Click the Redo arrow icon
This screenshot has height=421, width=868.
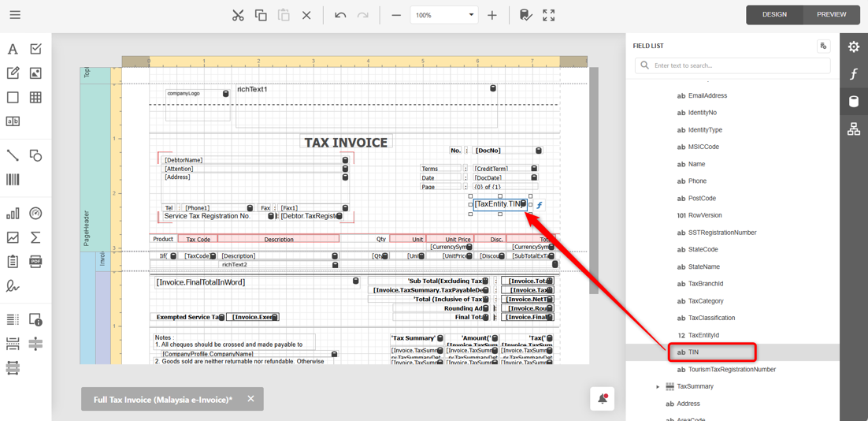[363, 15]
